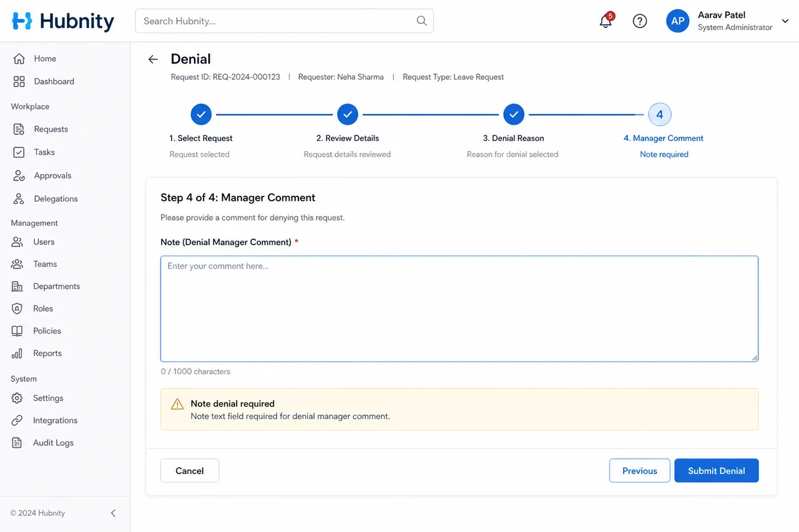Click the © 2024 Hubnity footer text
Viewport: 799px width, 532px height.
(x=37, y=513)
